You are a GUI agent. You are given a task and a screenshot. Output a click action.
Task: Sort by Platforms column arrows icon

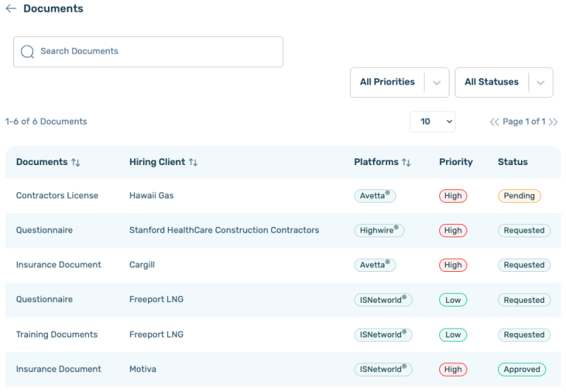406,162
